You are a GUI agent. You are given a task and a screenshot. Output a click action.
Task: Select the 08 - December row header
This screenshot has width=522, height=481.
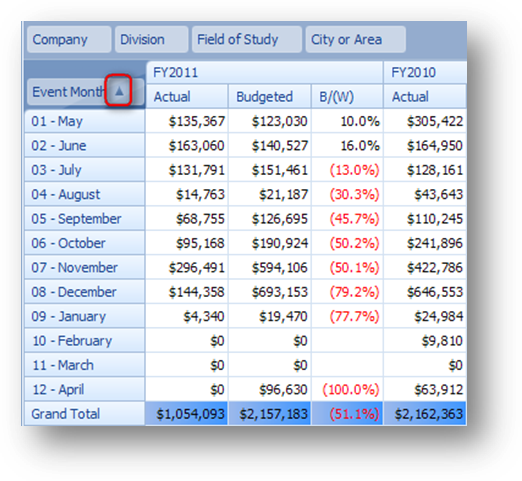[85, 292]
